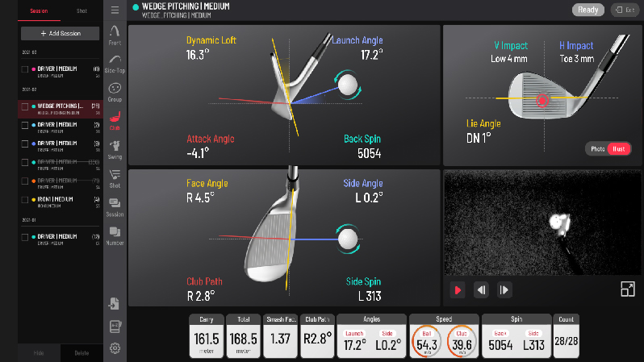Click the Number view icon
Screen dimensions: 644x362
(115, 234)
